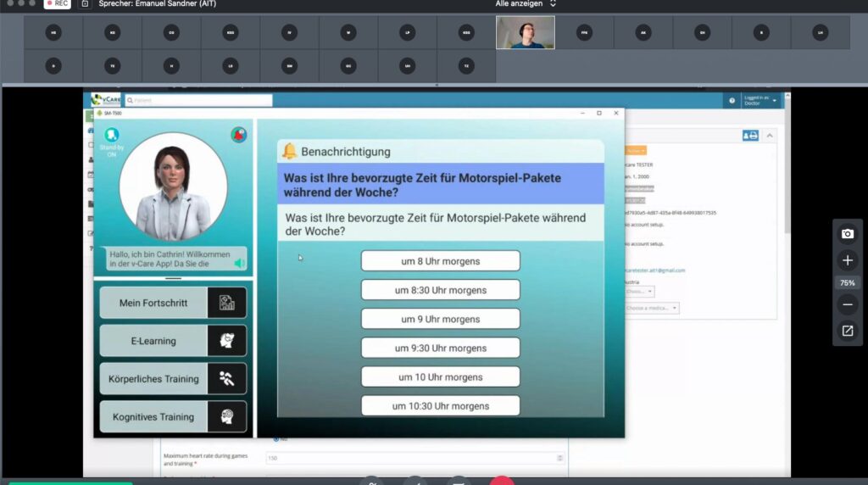Click the speaker icon in chat bubble
The image size is (868, 485).
[x=240, y=264]
